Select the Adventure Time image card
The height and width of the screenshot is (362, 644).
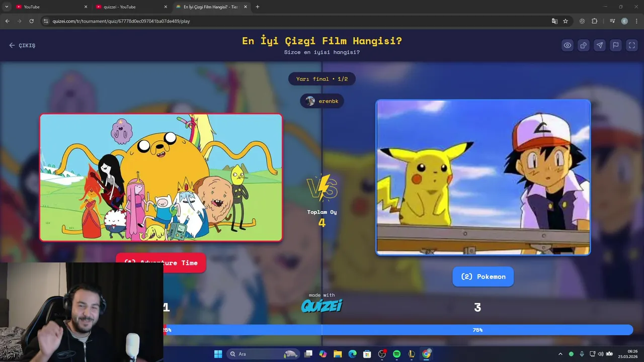coord(161,177)
